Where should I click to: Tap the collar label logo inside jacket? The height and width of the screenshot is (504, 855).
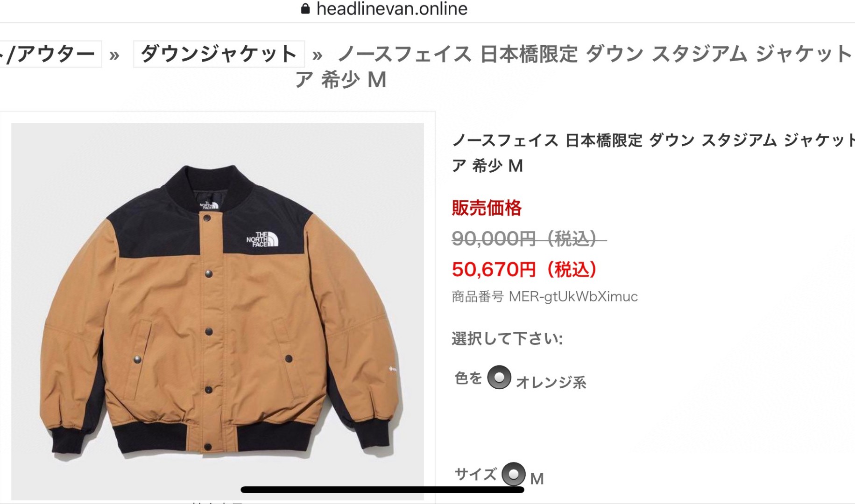coord(209,205)
